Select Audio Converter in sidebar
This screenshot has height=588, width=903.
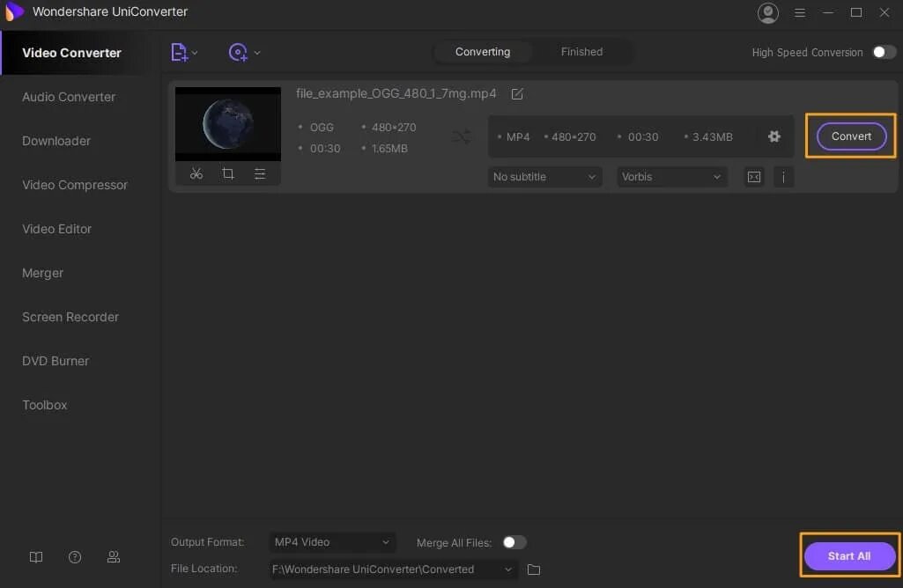pyautogui.click(x=69, y=97)
